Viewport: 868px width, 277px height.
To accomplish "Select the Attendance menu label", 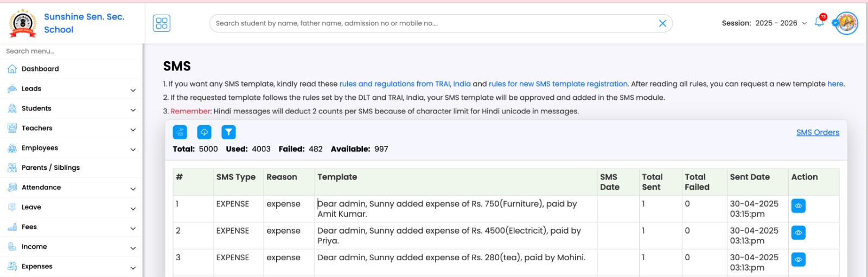I will tap(41, 187).
